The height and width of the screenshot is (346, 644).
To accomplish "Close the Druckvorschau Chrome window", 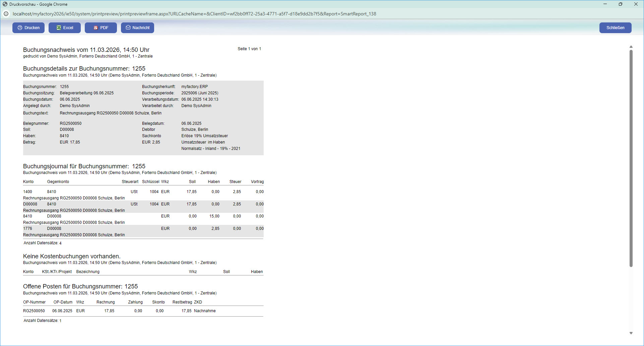I will click(x=636, y=4).
